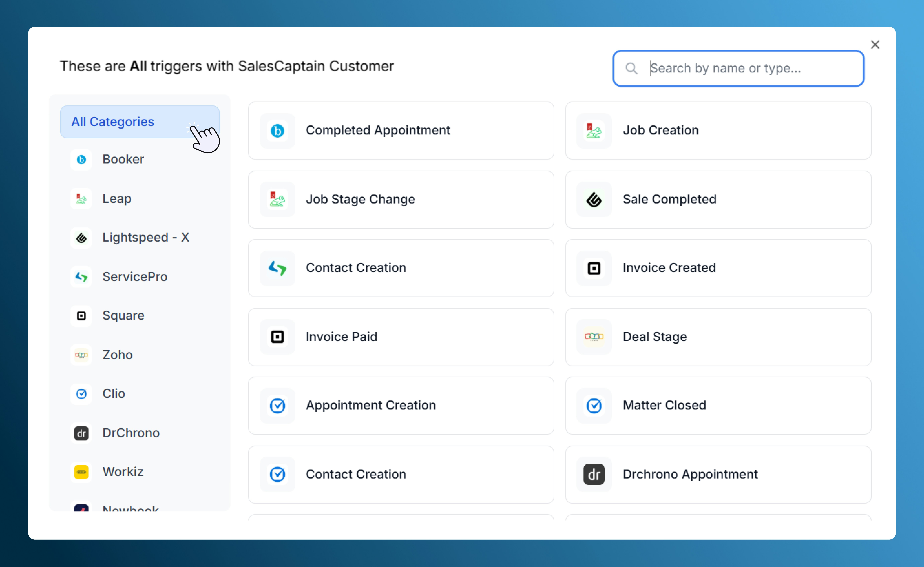Viewport: 924px width, 567px height.
Task: Select the Square category icon
Action: [x=81, y=316]
